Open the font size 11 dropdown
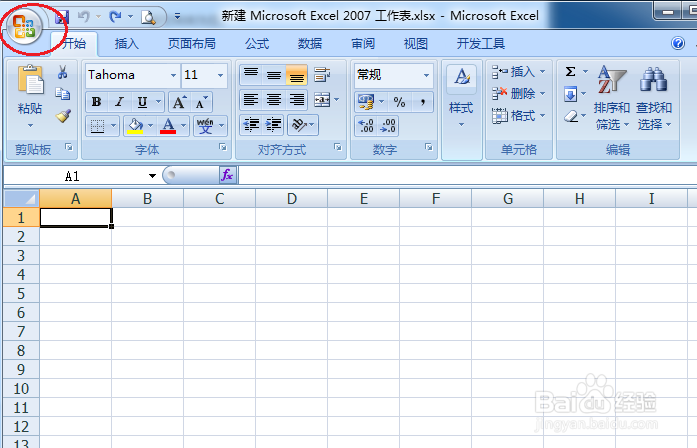The image size is (697, 448). pos(220,75)
